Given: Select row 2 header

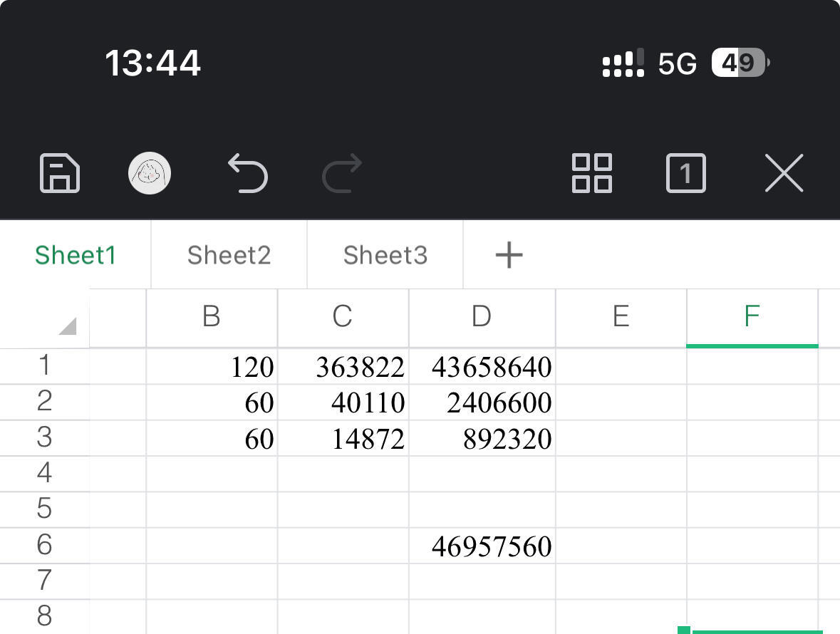Looking at the screenshot, I should (44, 402).
